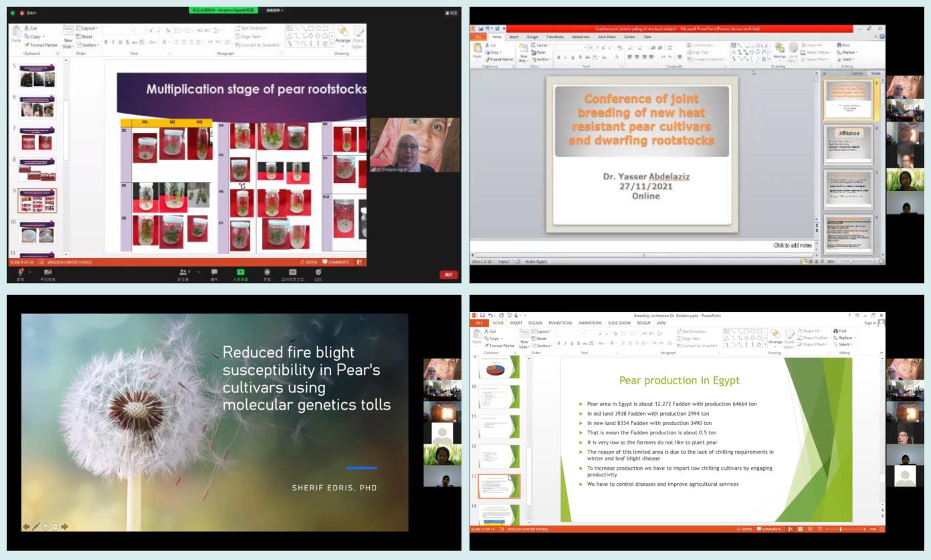Toggle video camera in bottom-left Zoom toolbar
The width and height of the screenshot is (931, 560).
pyautogui.click(x=47, y=272)
